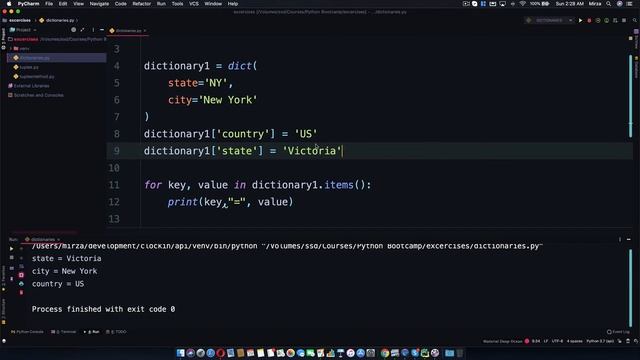Click UTF-8 encoding in status bar
Screen dimensions: 640x360
tap(557, 341)
